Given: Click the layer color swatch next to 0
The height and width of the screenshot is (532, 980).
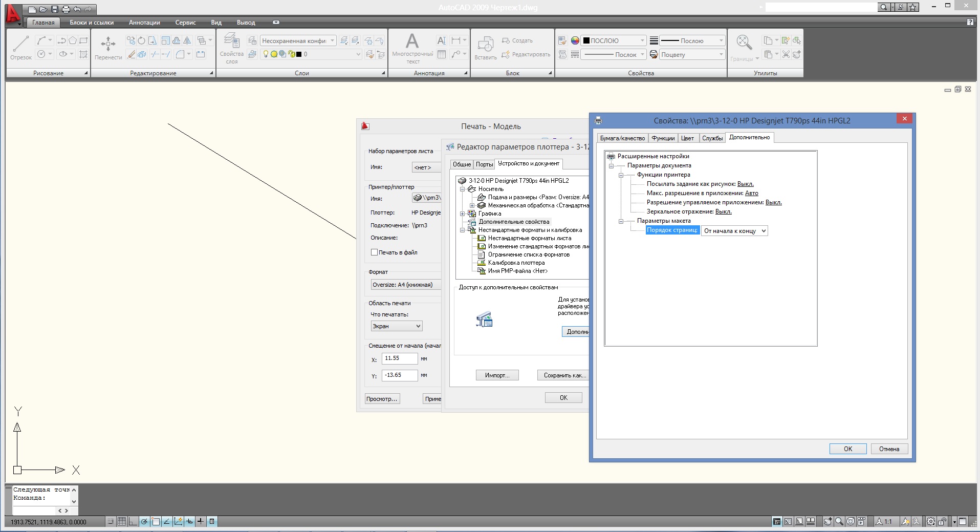Looking at the screenshot, I should 299,54.
